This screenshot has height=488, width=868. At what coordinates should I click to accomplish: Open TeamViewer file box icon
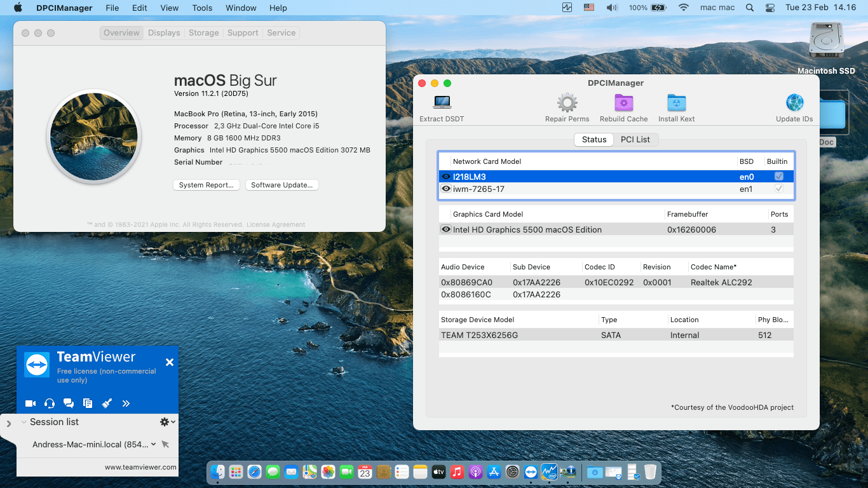88,403
